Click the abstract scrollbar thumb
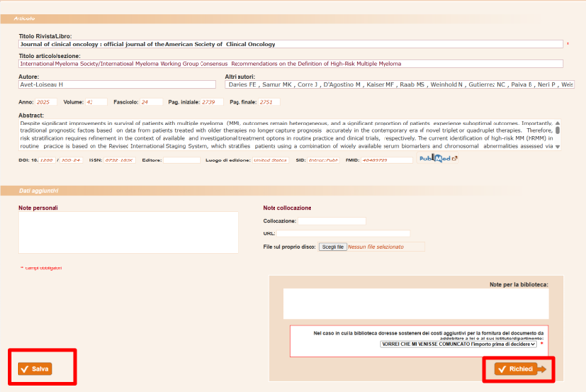 (557, 130)
